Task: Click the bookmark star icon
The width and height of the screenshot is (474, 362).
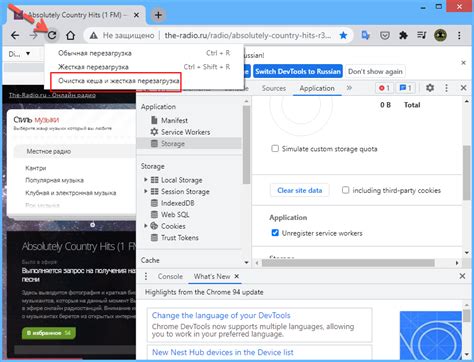Action: tap(343, 35)
